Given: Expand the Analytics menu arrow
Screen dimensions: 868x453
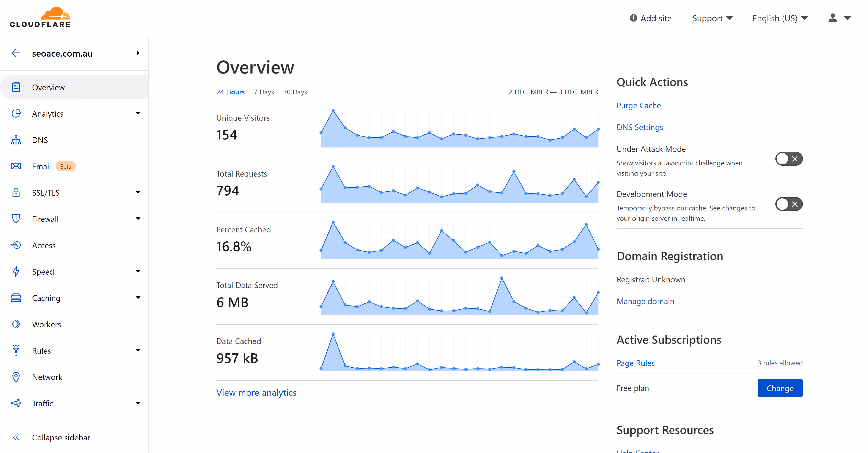Looking at the screenshot, I should 138,113.
